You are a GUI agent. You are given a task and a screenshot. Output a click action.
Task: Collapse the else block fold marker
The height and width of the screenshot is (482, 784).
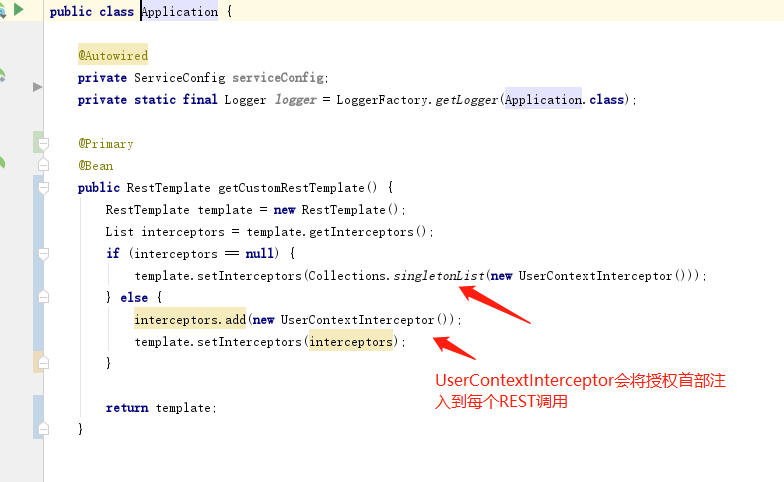(x=44, y=297)
